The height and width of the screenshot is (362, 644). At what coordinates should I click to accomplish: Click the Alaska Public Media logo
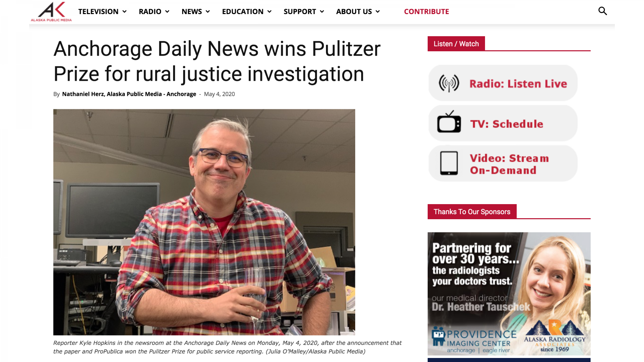pos(51,12)
